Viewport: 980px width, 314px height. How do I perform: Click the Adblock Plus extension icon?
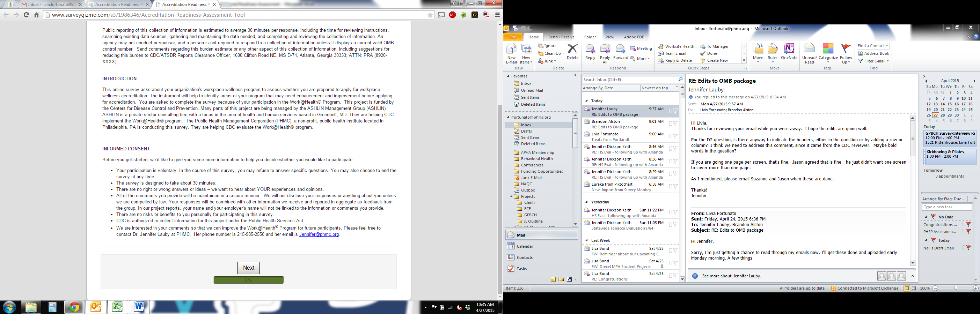coord(452,15)
